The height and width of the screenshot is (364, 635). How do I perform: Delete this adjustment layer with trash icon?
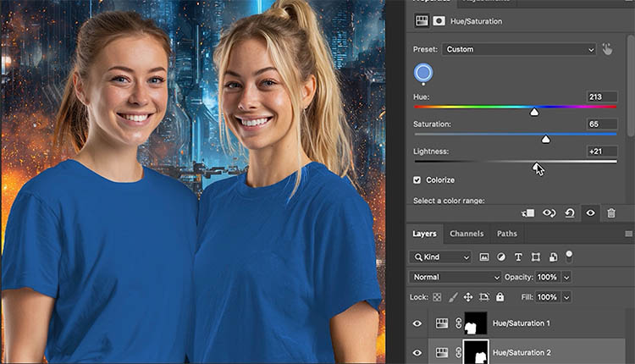[611, 213]
